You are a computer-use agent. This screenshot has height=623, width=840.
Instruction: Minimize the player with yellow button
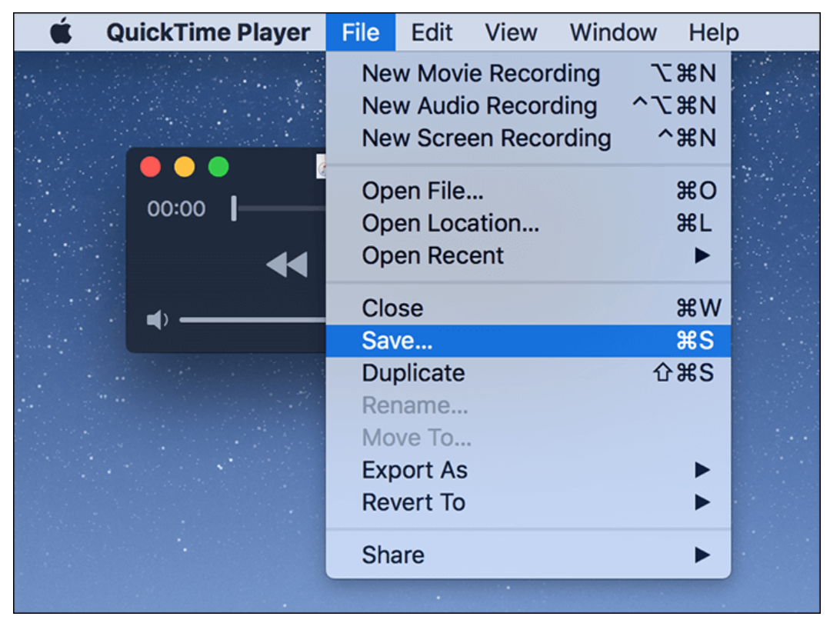(185, 167)
